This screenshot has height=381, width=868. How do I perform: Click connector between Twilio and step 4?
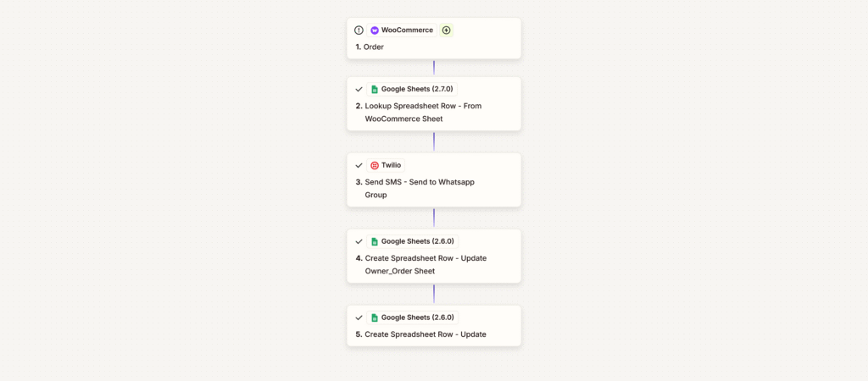434,218
